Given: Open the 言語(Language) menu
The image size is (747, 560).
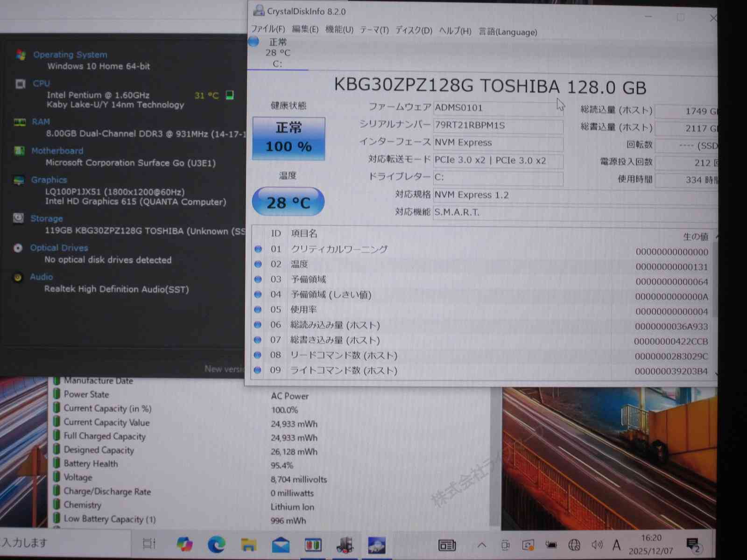Looking at the screenshot, I should point(507,32).
